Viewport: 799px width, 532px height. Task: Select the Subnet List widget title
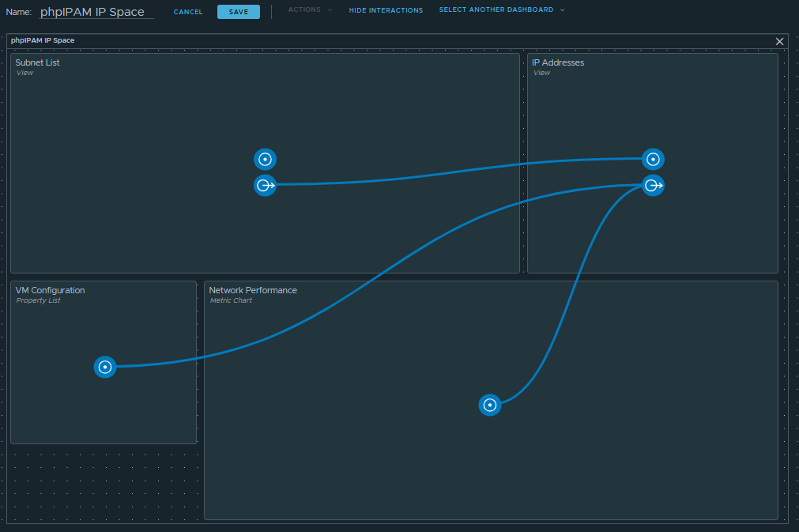tap(37, 62)
